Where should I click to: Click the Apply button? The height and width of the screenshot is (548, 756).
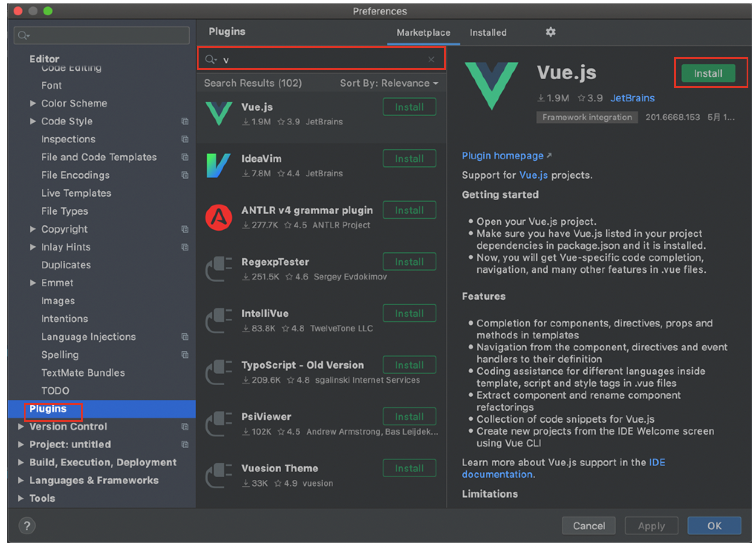pos(651,526)
